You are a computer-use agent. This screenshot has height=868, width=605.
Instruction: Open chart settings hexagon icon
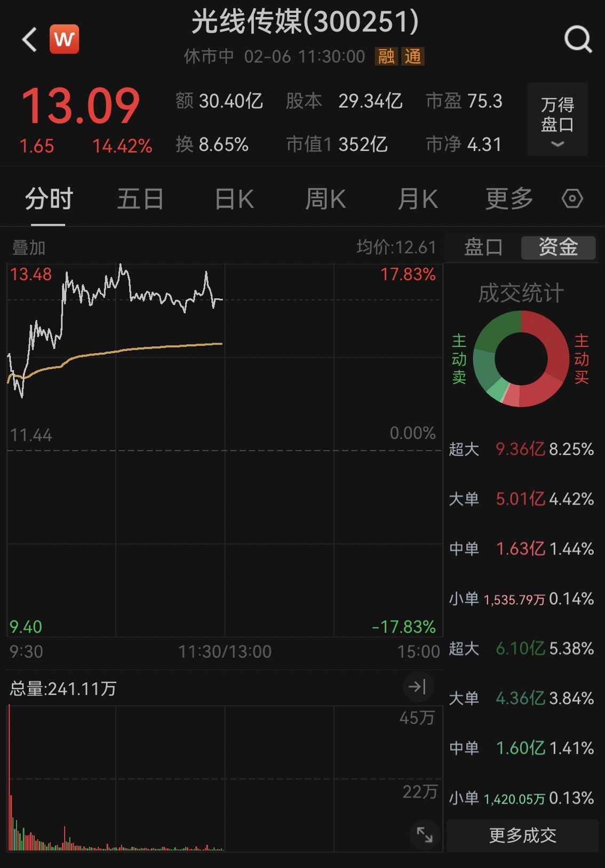572,199
